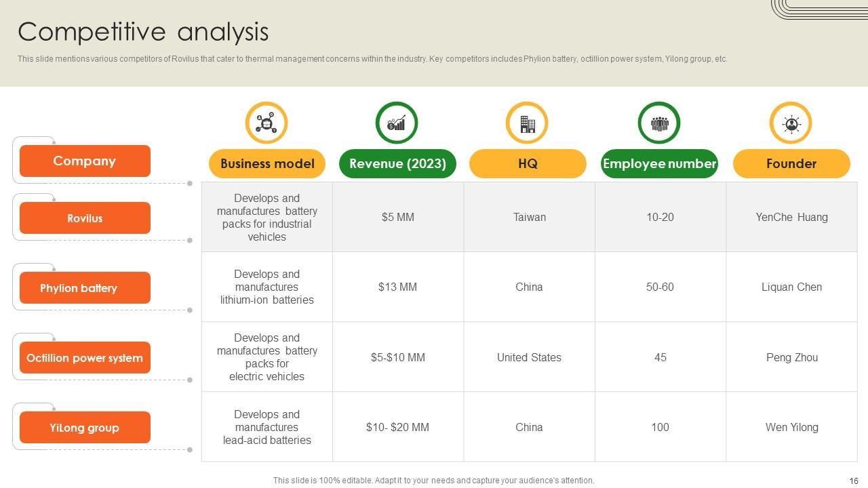Click the Employee number header pill

pyautogui.click(x=659, y=164)
